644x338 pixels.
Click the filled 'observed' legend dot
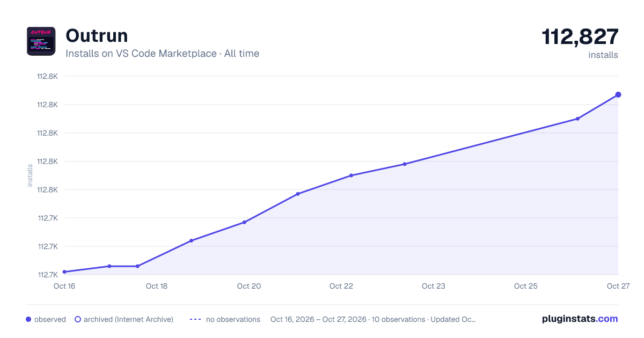tap(28, 319)
